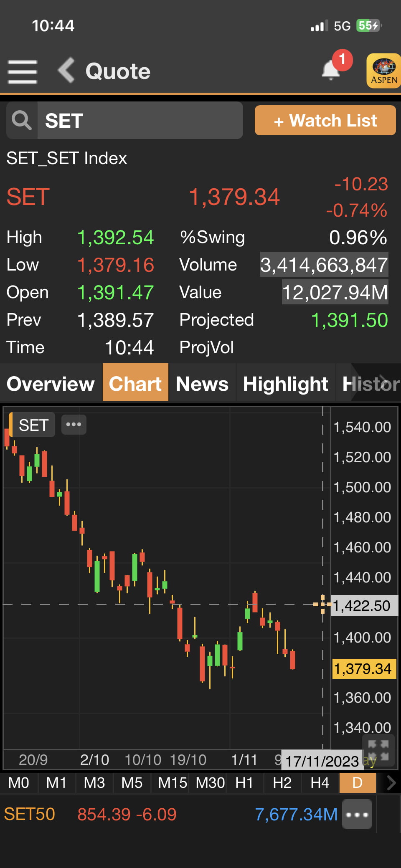Expand chart to fullscreen

378,751
